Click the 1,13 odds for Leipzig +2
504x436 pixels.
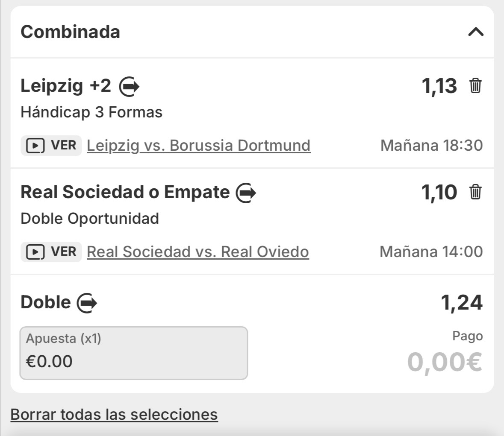click(x=439, y=86)
